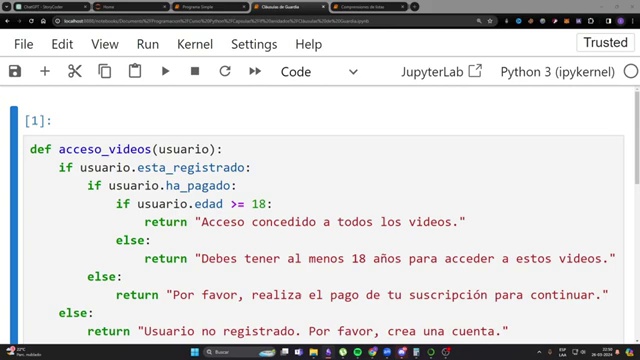Image resolution: width=640 pixels, height=360 pixels.
Task: Open the Settings menu
Action: pyautogui.click(x=254, y=44)
